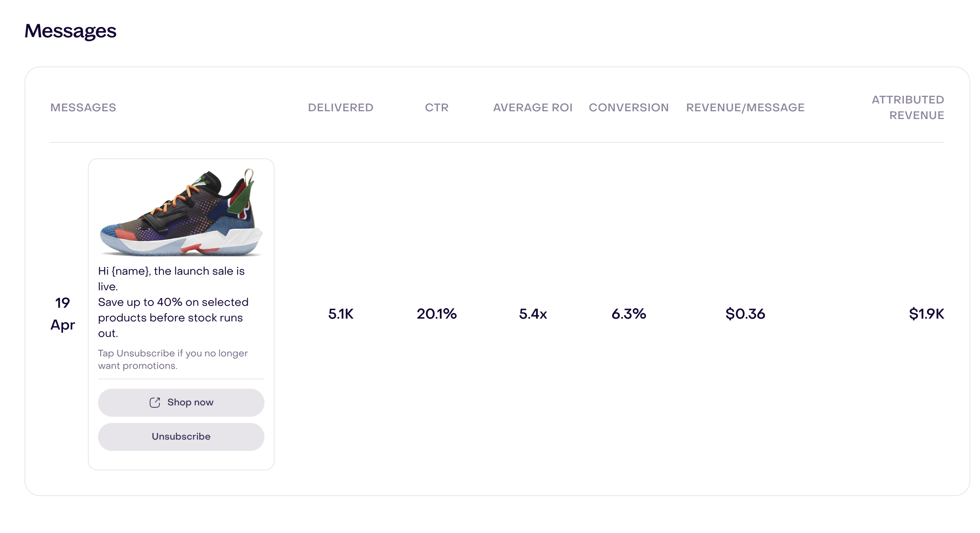Viewport: 980px width, 533px height.
Task: Click the $0.36 revenue per message value
Action: (x=745, y=314)
